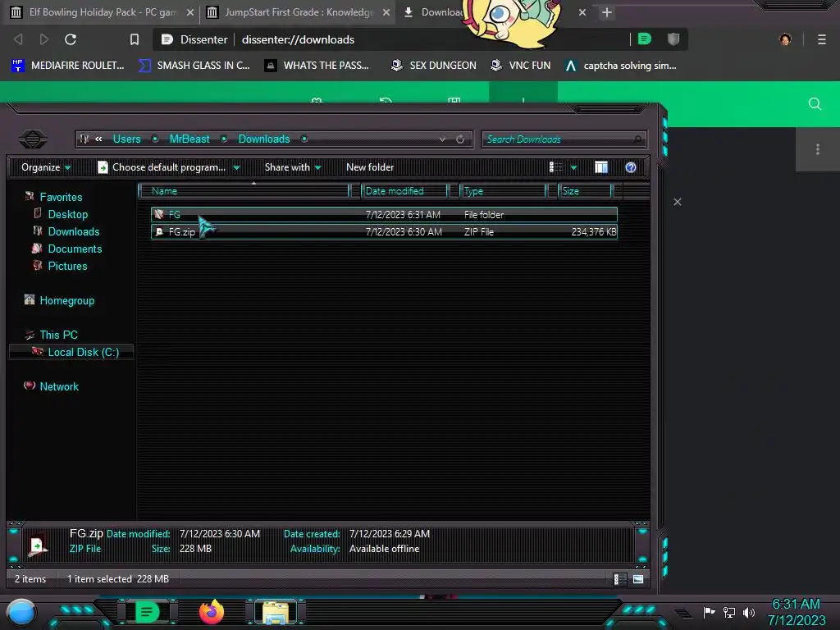Open Homegroup in navigation pane
840x630 pixels.
click(66, 300)
